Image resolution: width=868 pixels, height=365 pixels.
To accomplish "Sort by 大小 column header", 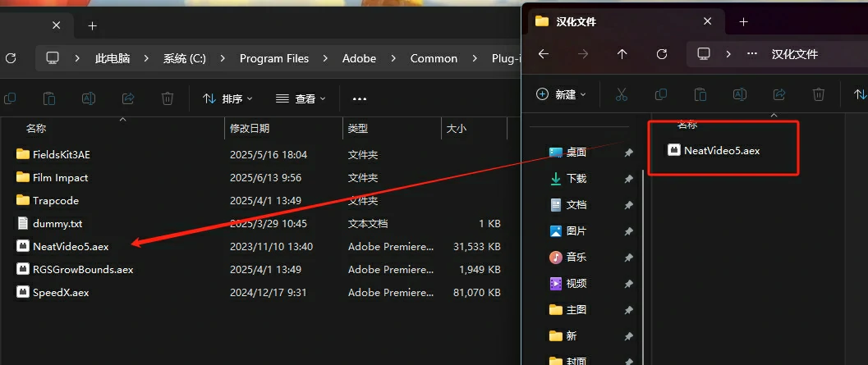I will tap(456, 128).
